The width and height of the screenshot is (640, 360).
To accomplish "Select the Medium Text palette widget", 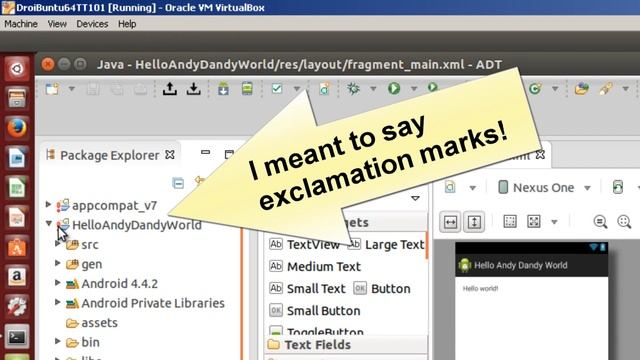I will (x=315, y=267).
